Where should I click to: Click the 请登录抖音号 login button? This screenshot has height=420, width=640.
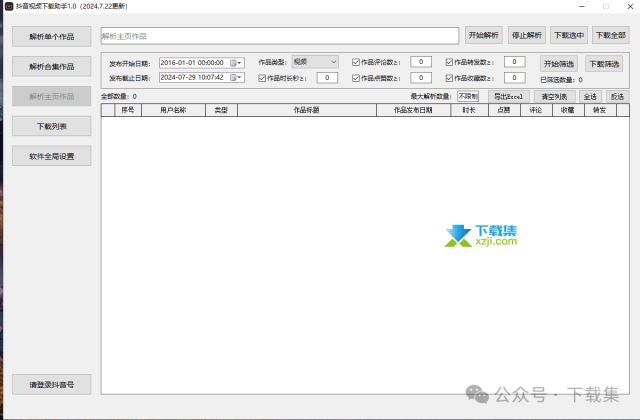point(51,384)
